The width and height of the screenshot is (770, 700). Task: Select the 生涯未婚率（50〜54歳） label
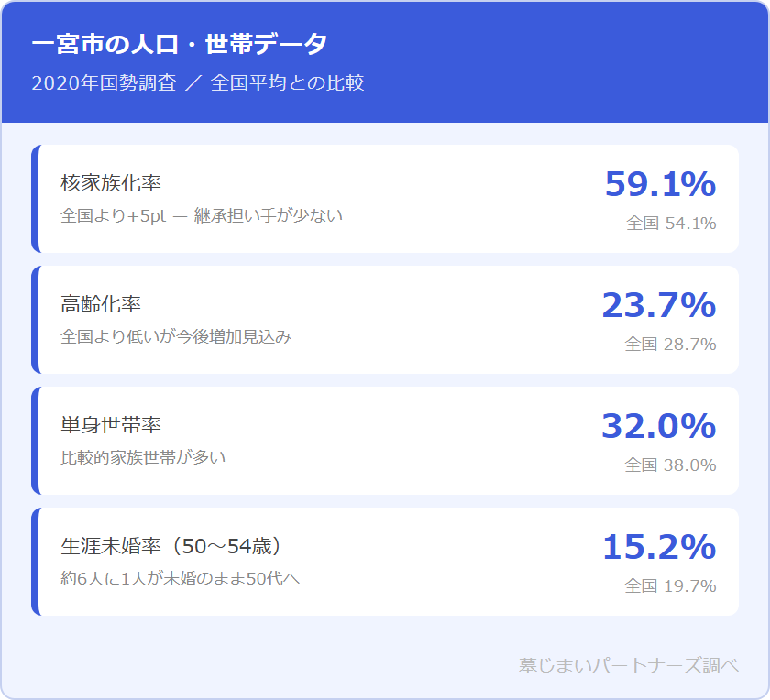tap(170, 546)
